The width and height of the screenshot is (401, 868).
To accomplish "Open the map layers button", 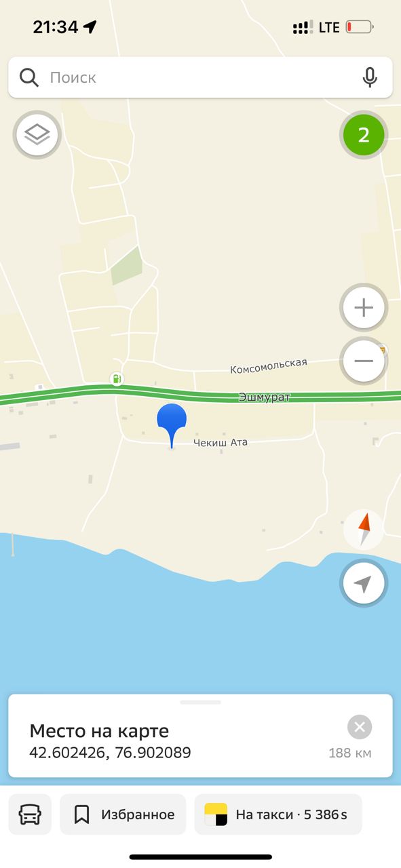I will coord(37,134).
